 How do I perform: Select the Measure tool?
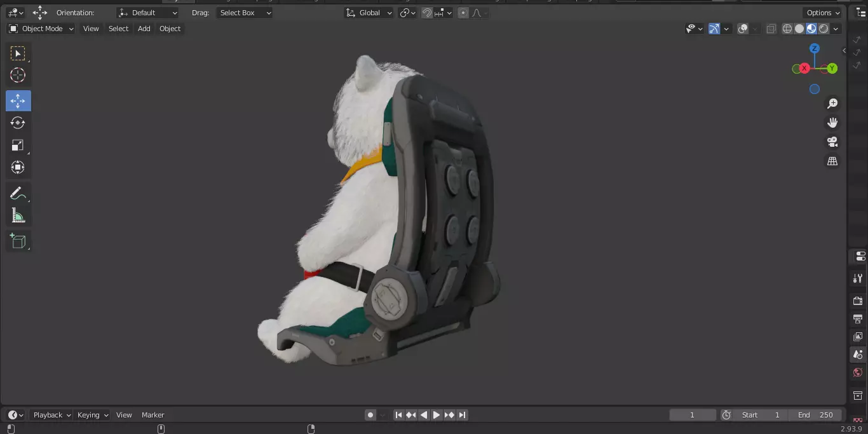point(18,216)
